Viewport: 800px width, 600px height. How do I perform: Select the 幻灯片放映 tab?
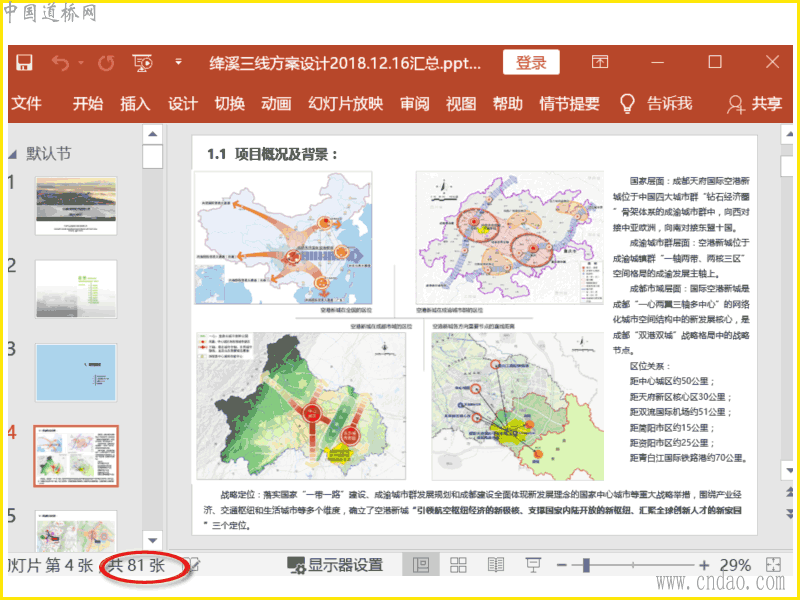pyautogui.click(x=345, y=104)
